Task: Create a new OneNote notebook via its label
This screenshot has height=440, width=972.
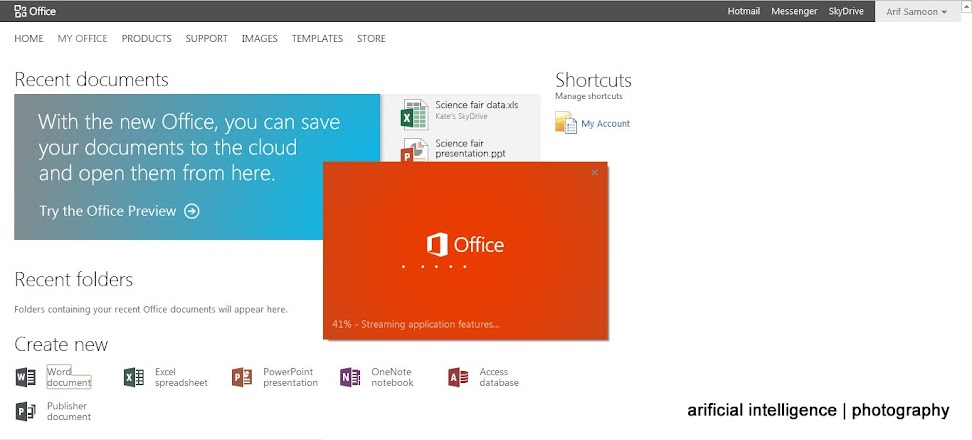Action: pos(392,377)
